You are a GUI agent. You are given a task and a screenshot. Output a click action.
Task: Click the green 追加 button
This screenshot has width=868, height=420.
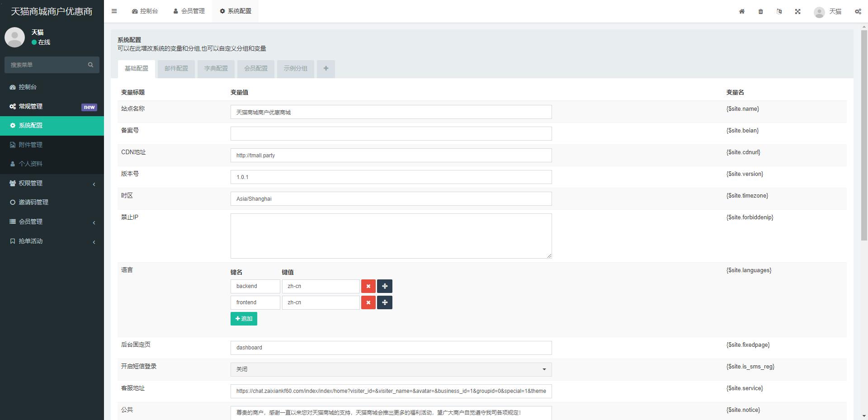click(x=244, y=319)
